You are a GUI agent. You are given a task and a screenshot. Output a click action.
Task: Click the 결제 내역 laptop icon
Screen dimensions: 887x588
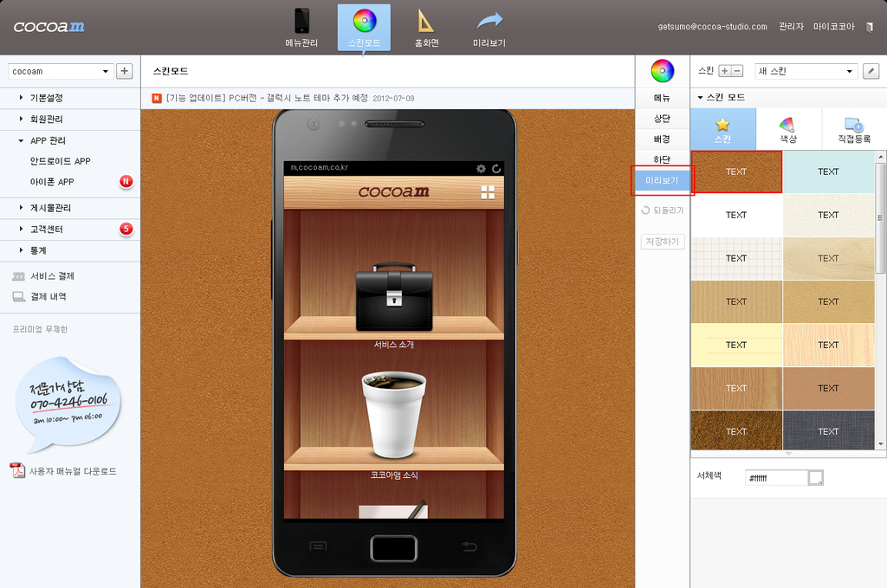pos(19,296)
